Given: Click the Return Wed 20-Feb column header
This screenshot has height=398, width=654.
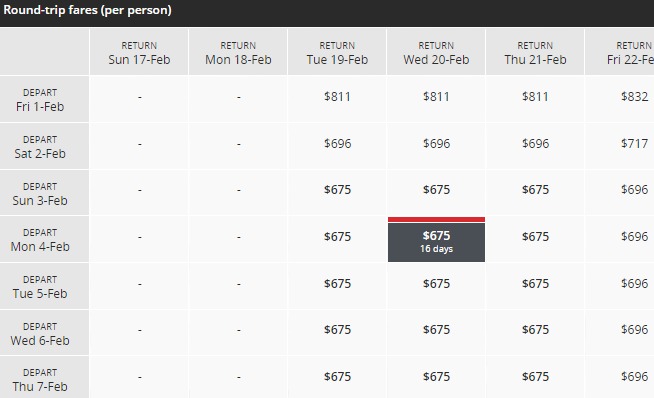Looking at the screenshot, I should click(x=436, y=52).
